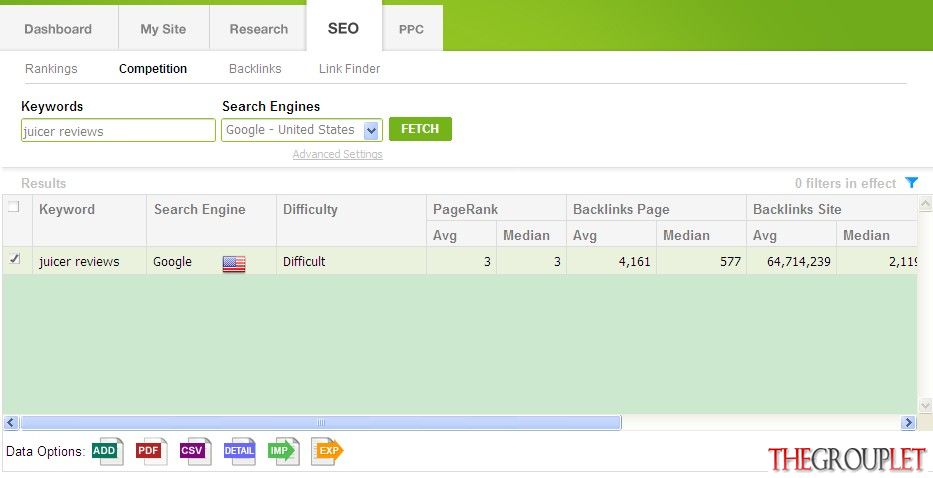Open the Advanced Settings link

pyautogui.click(x=337, y=154)
